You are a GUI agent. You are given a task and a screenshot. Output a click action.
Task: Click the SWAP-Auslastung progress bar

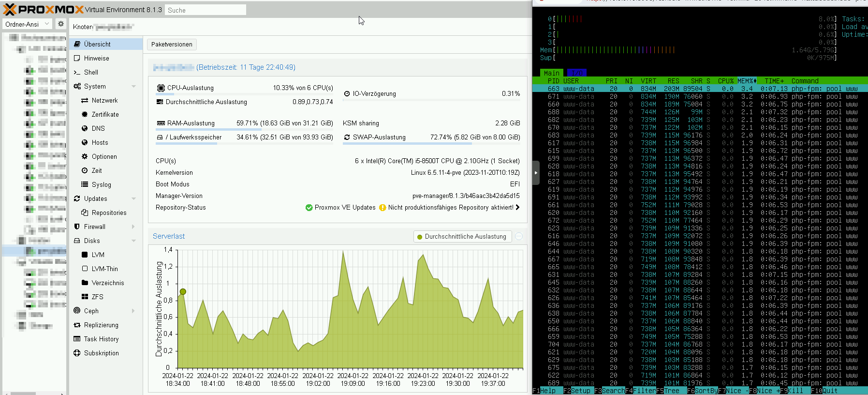pos(431,144)
